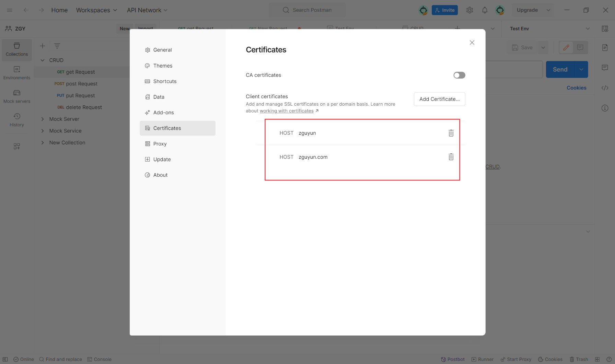615x364 pixels.
Task: Open the Test Env environment dropdown
Action: tap(549, 28)
